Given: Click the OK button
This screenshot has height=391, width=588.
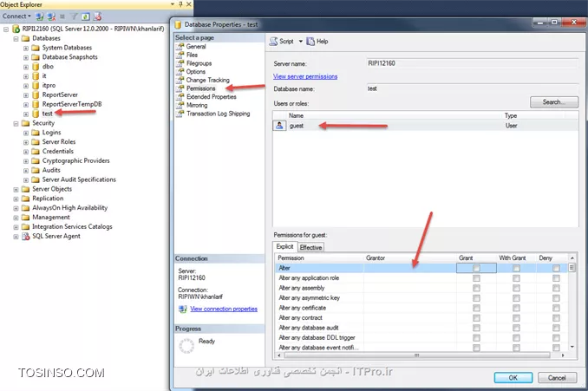Looking at the screenshot, I should tap(513, 377).
